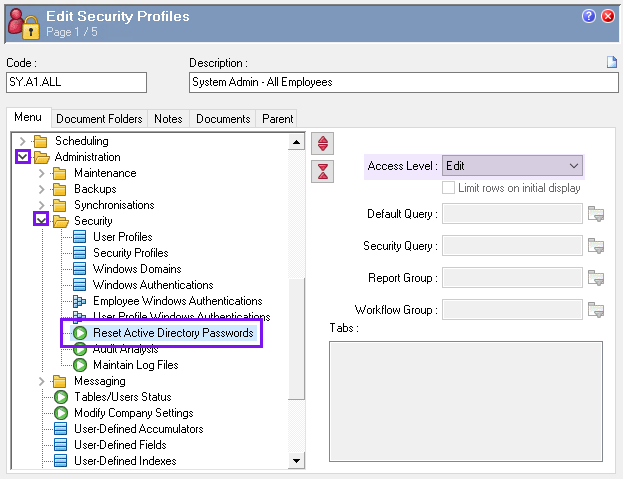Open the Workflow Group lookup icon
623x479 pixels.
(596, 309)
